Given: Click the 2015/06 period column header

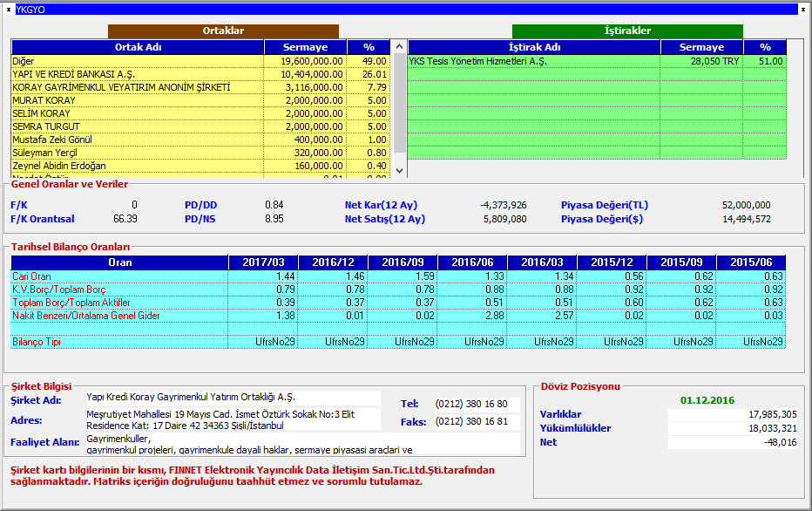Looking at the screenshot, I should pyautogui.click(x=751, y=262).
